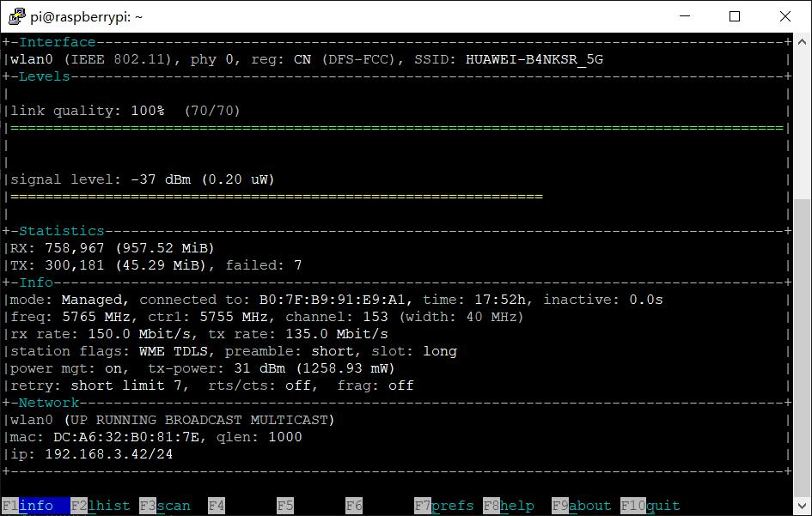Screen dimensions: 812x516
Task: Click the yellow signal level bar
Action: coord(277,197)
